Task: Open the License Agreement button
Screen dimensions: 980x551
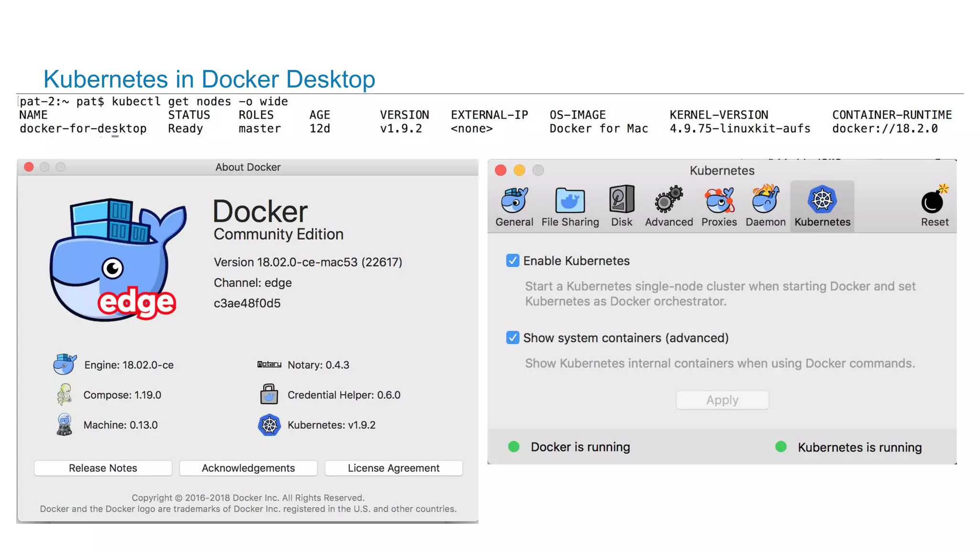Action: [x=393, y=468]
